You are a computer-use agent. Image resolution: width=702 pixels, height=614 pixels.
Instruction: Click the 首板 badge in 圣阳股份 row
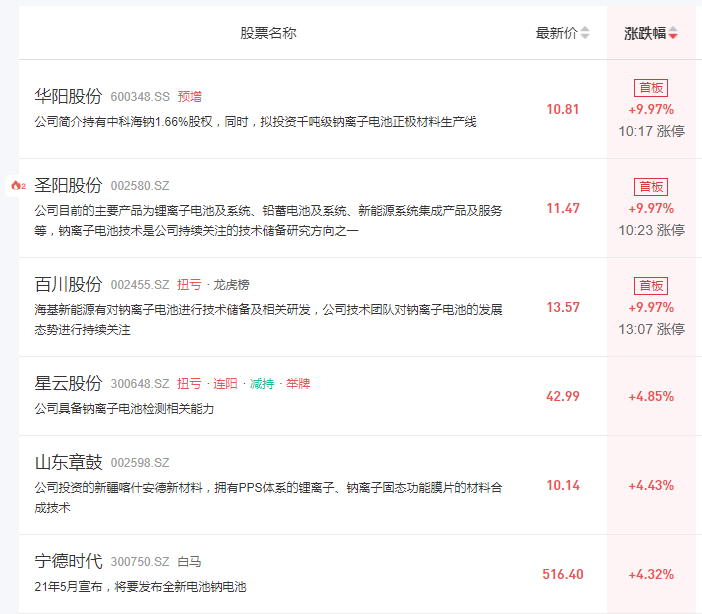click(651, 187)
